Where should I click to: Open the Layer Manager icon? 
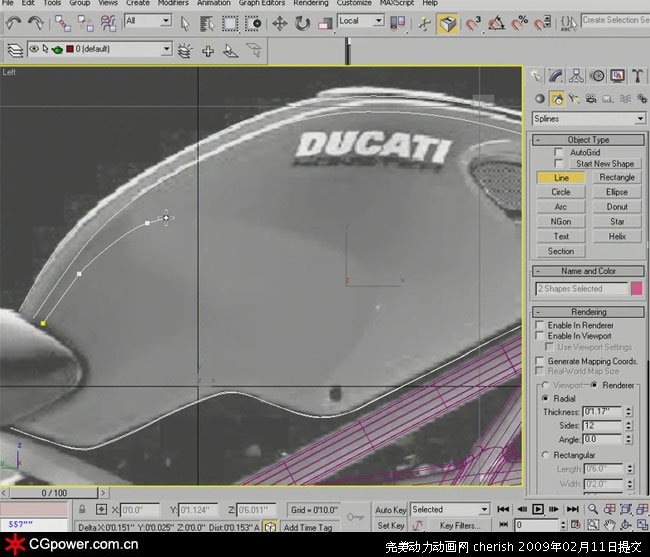pyautogui.click(x=15, y=51)
